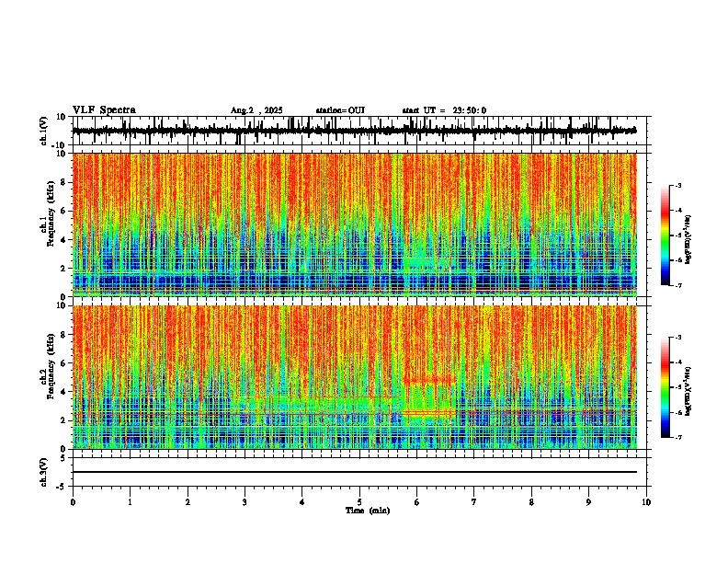Select the "Time (min)" axis label

click(368, 511)
